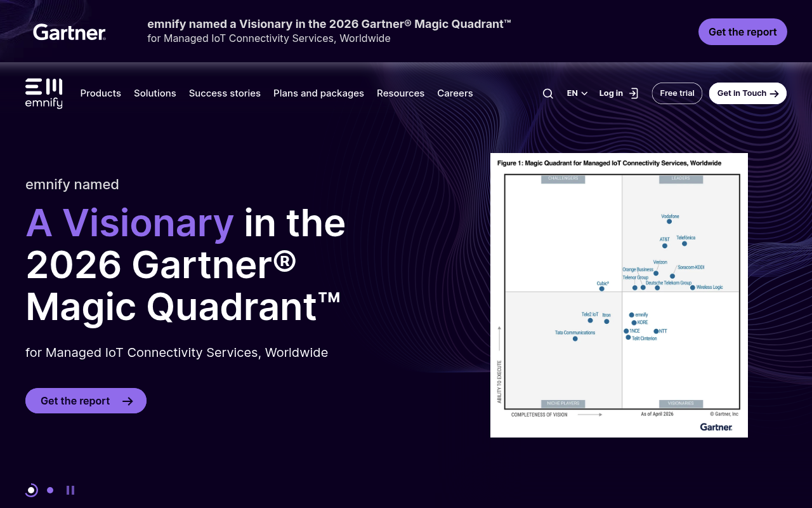Click the Gartner logo in the top banner
This screenshot has height=508, width=812.
click(69, 32)
